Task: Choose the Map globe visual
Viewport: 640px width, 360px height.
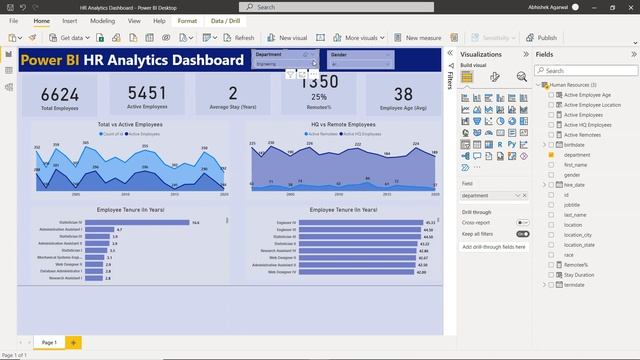Action: (465, 133)
